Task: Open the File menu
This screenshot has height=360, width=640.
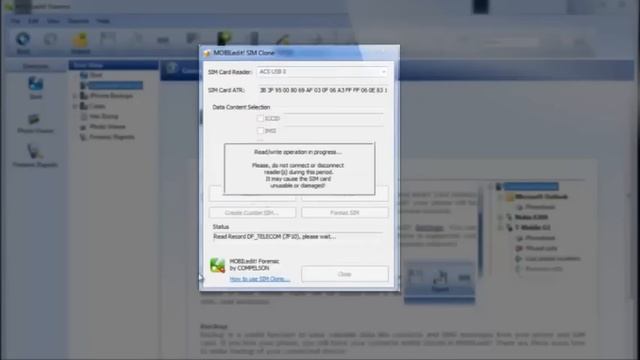Action: point(16,21)
